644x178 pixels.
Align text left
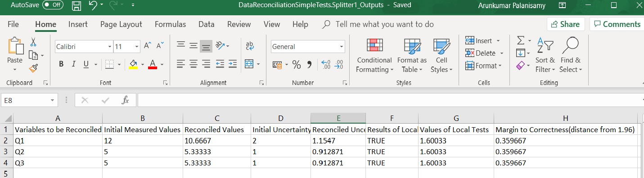pyautogui.click(x=181, y=64)
